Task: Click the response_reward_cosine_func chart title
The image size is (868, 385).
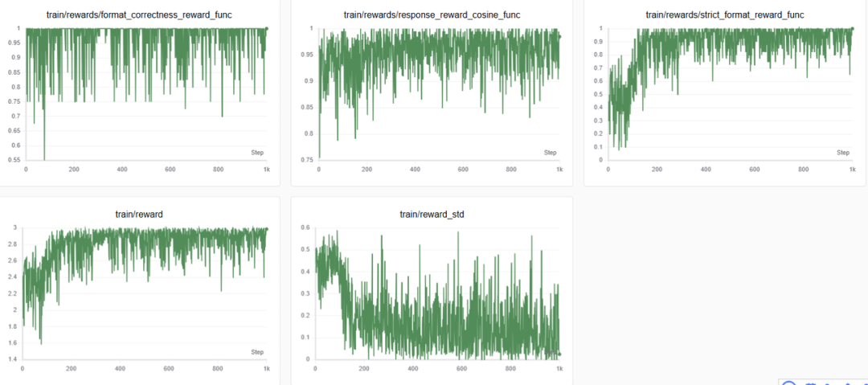Action: pyautogui.click(x=432, y=15)
